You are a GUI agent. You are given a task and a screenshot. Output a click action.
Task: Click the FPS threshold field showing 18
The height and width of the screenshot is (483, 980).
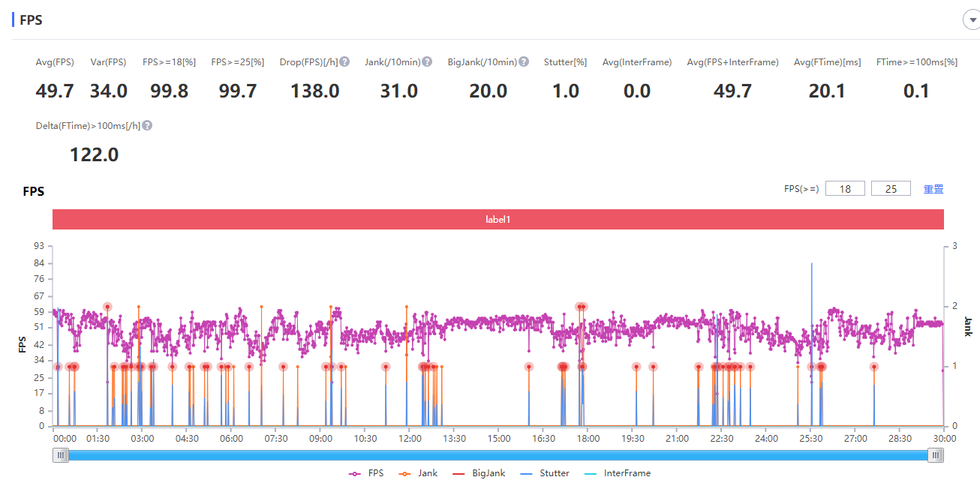845,189
